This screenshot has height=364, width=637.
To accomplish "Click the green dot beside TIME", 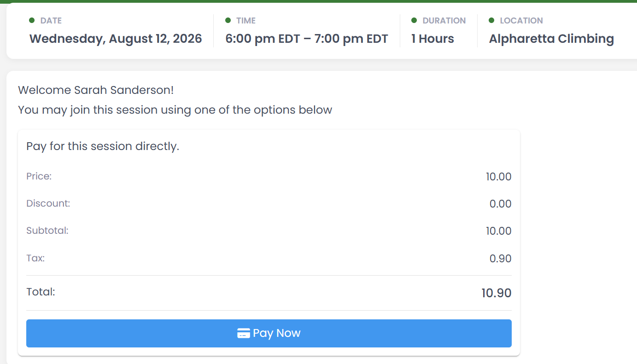I will point(228,20).
